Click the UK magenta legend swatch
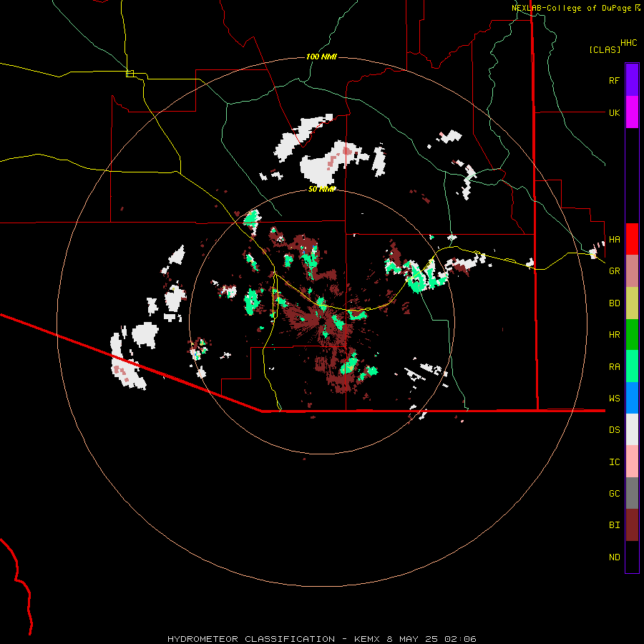The width and height of the screenshot is (644, 644). coord(632,112)
